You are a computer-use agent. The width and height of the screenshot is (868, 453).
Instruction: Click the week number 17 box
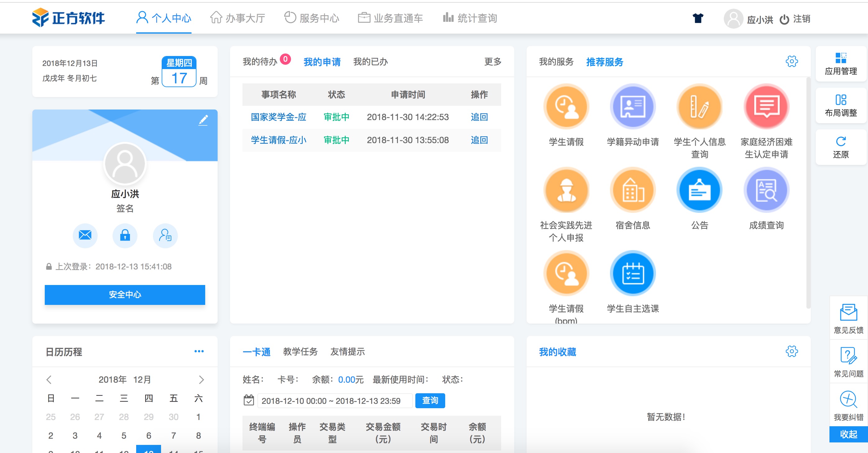[x=179, y=78]
